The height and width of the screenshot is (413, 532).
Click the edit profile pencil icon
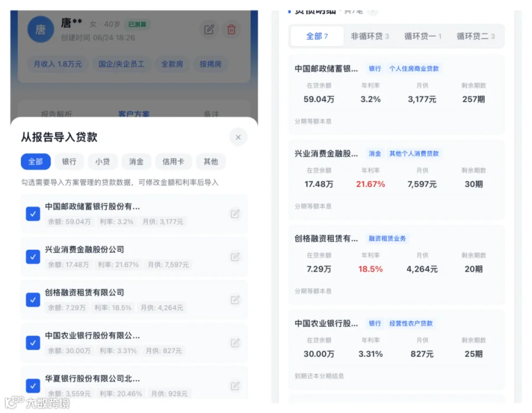coord(209,30)
